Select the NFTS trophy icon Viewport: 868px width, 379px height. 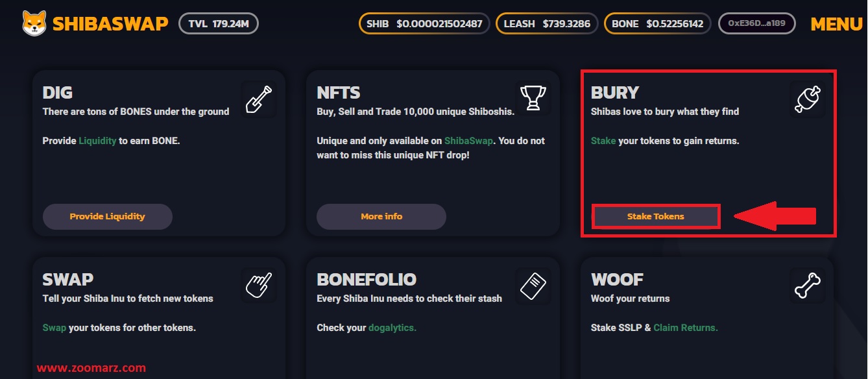pos(533,99)
